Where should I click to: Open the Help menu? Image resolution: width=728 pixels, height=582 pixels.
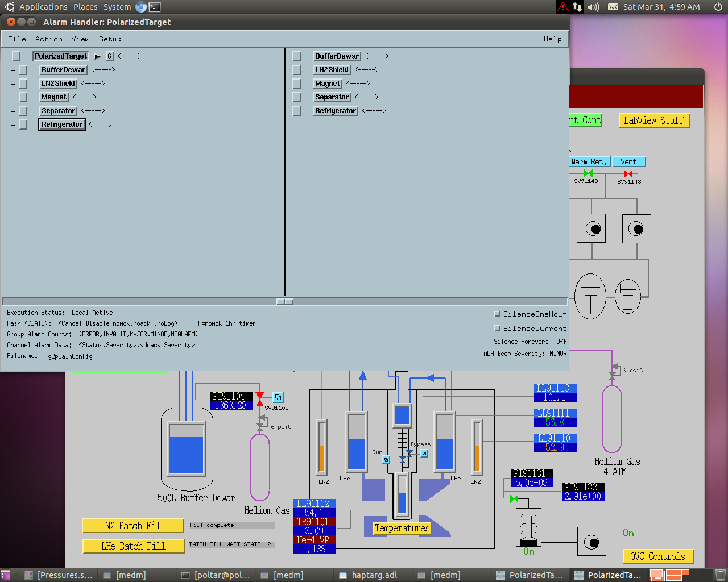552,39
